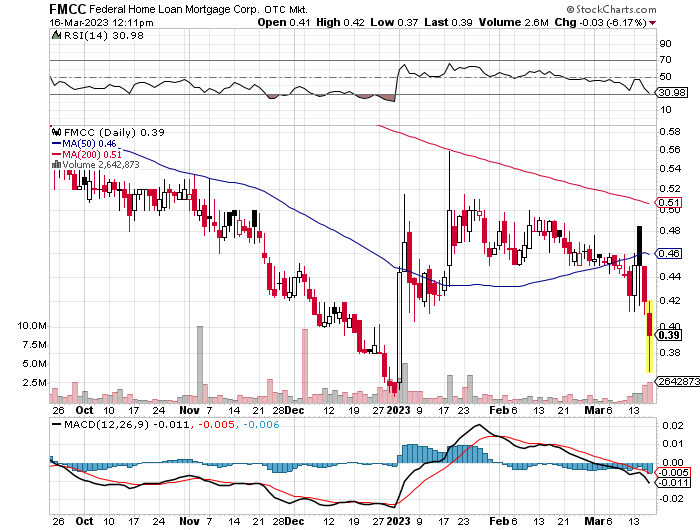Screen dimensions: 700x530
Task: Click the 'Dec' label on the MACD panel date axis
Action: (x=295, y=521)
